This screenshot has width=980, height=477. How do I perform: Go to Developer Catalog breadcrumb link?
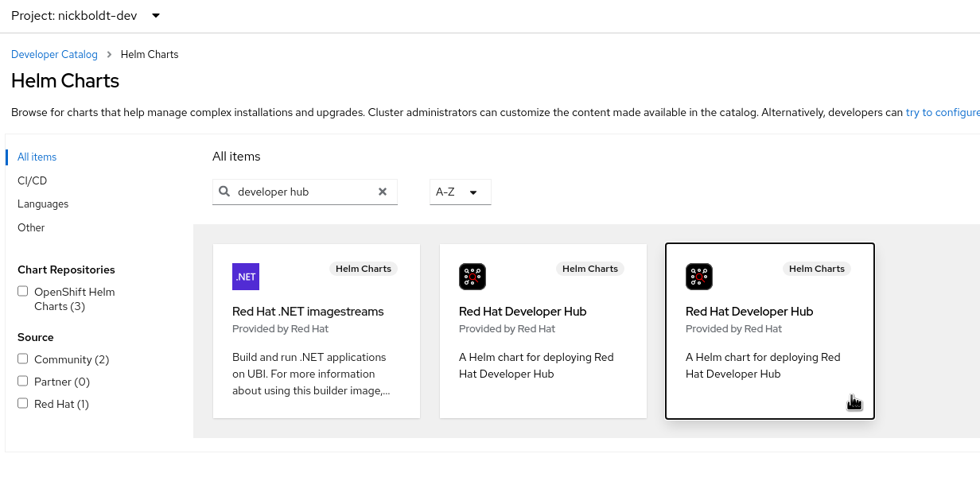(54, 55)
